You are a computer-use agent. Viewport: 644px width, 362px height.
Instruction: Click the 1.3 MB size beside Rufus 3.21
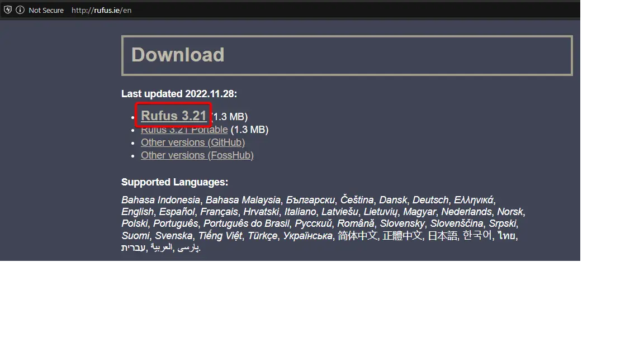pyautogui.click(x=230, y=117)
